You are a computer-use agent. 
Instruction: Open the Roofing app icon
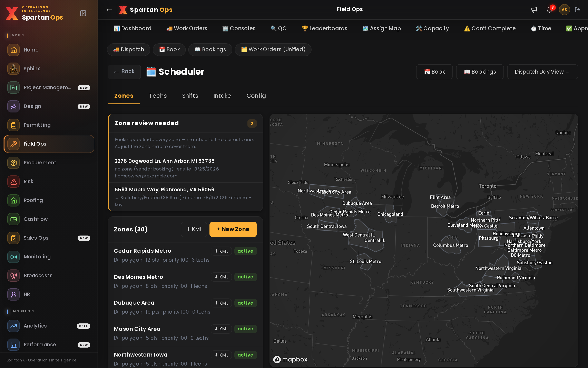coord(14,200)
